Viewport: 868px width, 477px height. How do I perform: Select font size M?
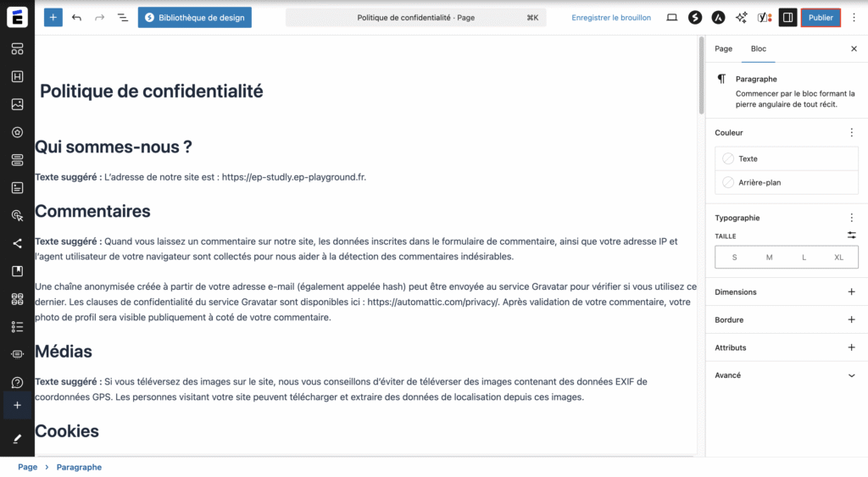(769, 258)
